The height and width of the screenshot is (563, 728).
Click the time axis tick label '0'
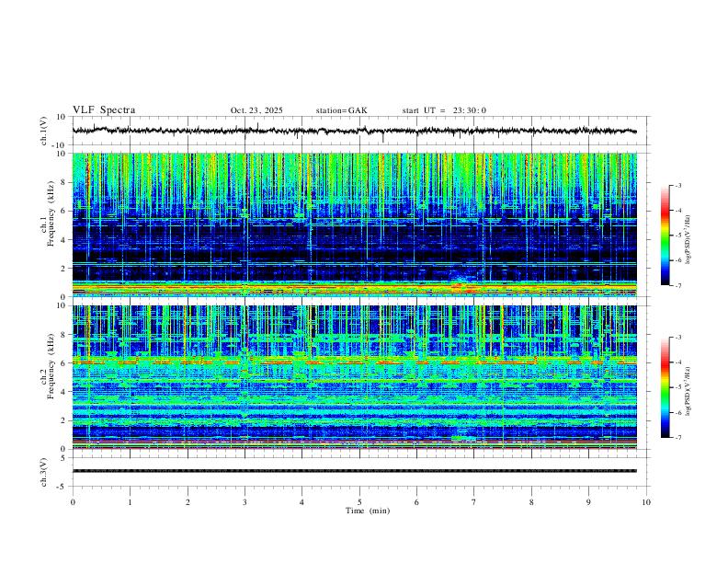tap(73, 502)
